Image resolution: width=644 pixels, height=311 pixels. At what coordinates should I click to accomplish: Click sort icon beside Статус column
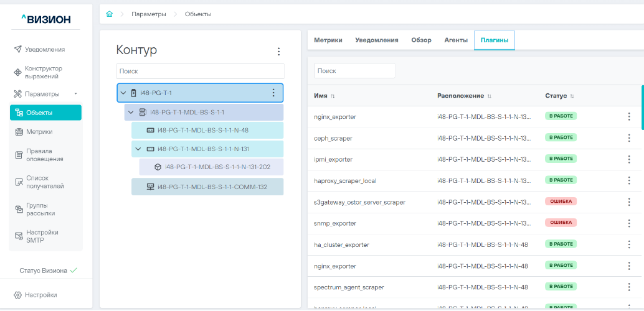[572, 96]
